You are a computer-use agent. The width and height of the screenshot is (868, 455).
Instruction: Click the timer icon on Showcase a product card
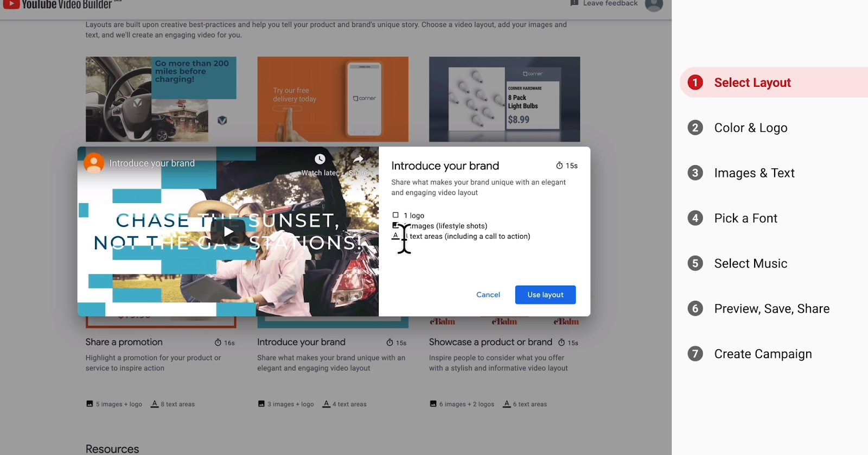coord(561,343)
